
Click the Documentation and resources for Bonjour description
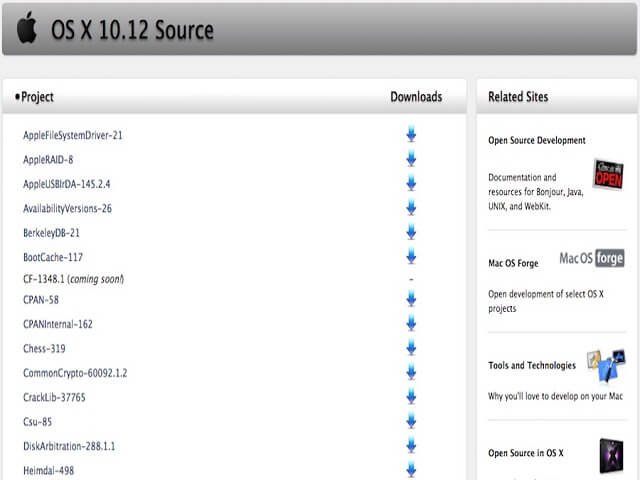coord(536,192)
